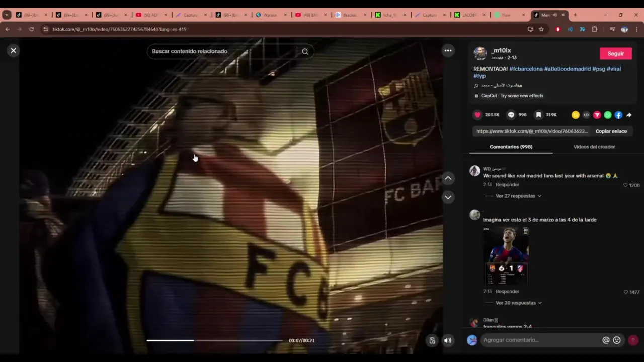This screenshot has width=644, height=362.
Task: Reply to the 3 de marzo comment
Action: (507, 292)
